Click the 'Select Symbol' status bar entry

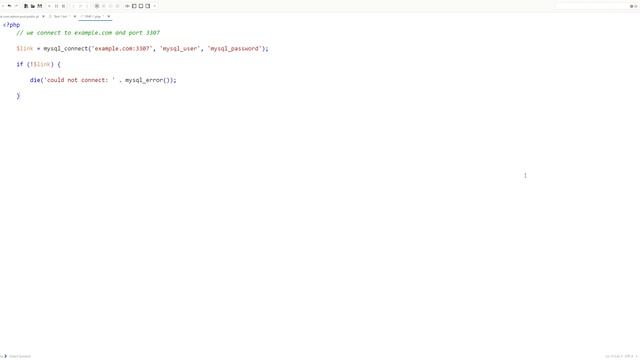tap(20, 356)
